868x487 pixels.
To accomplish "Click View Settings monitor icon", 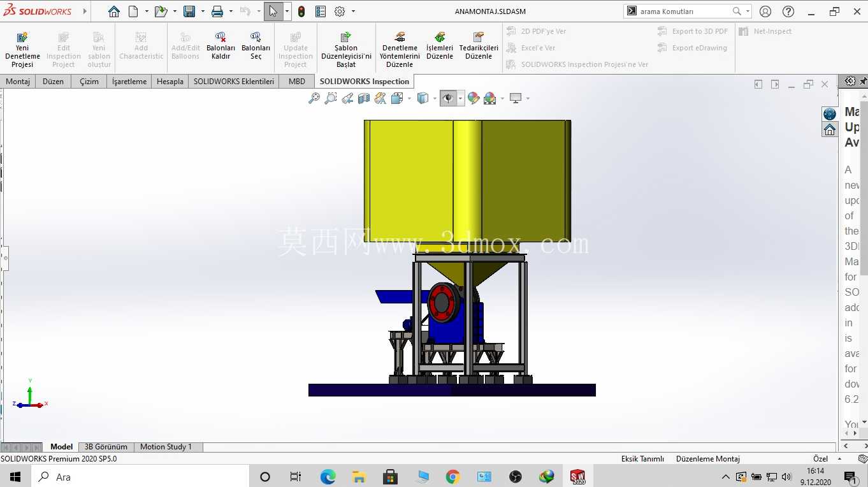I will pyautogui.click(x=516, y=98).
